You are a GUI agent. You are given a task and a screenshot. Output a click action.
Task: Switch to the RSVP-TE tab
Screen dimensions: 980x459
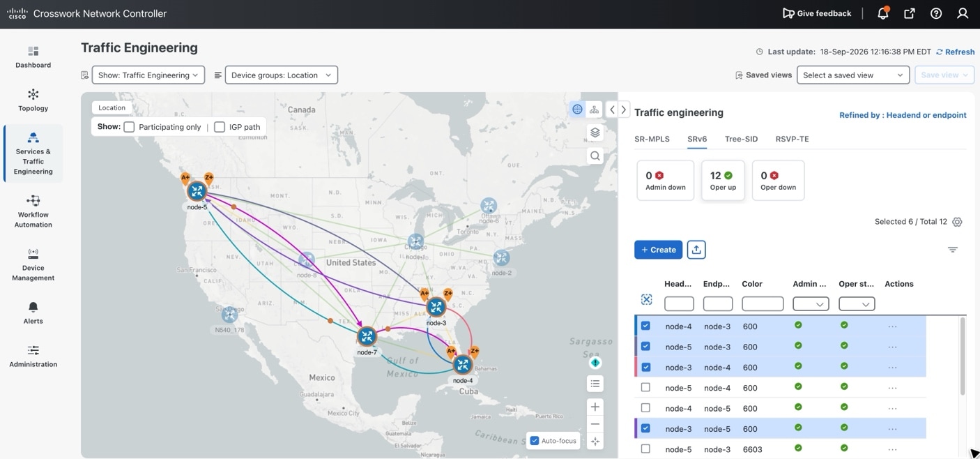[792, 139]
